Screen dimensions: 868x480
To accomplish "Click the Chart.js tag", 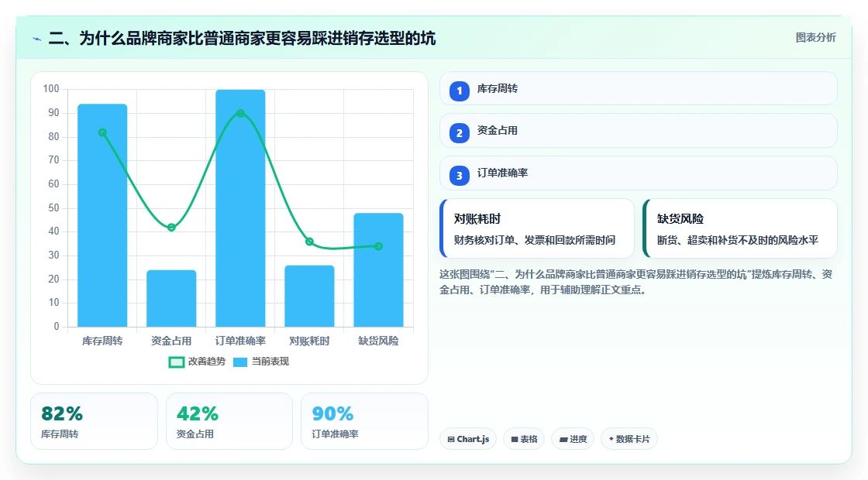I will pyautogui.click(x=468, y=439).
